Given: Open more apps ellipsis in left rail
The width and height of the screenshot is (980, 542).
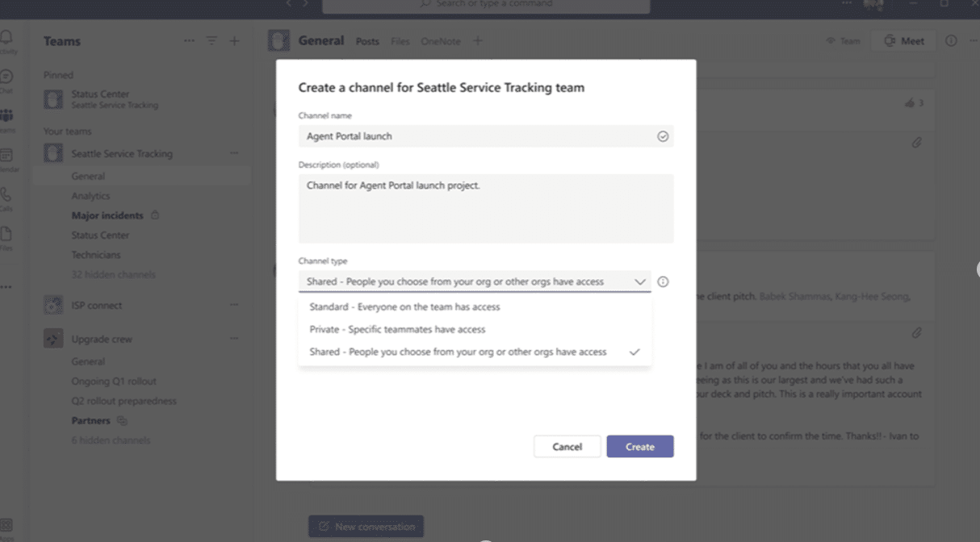Looking at the screenshot, I should tap(6, 286).
